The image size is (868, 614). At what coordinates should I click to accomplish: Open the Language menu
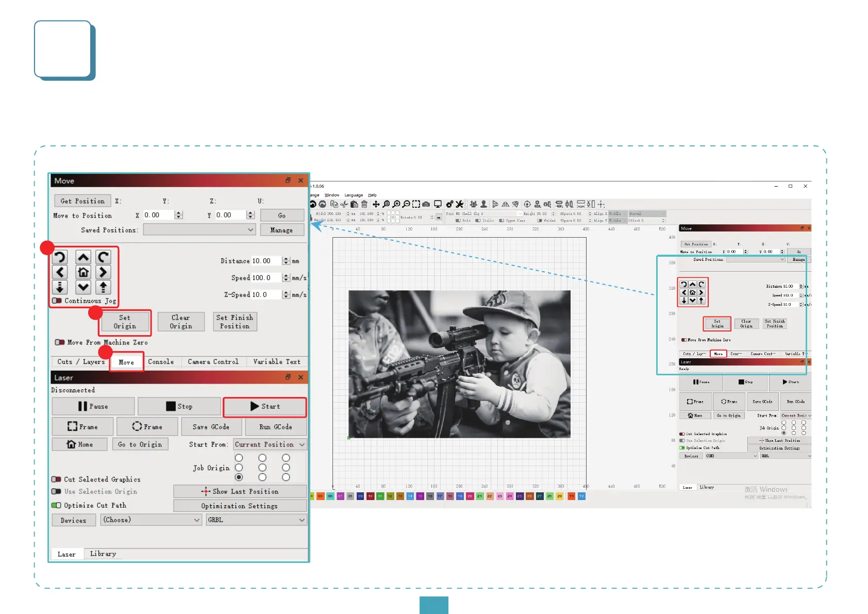coord(354,195)
